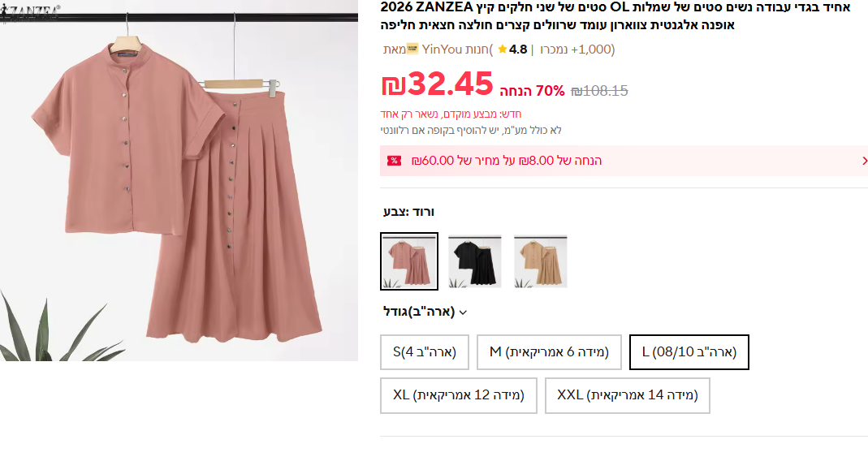Click the ZANZEA logo on the product photo
Image resolution: width=868 pixels, height=461 pixels.
[31, 10]
